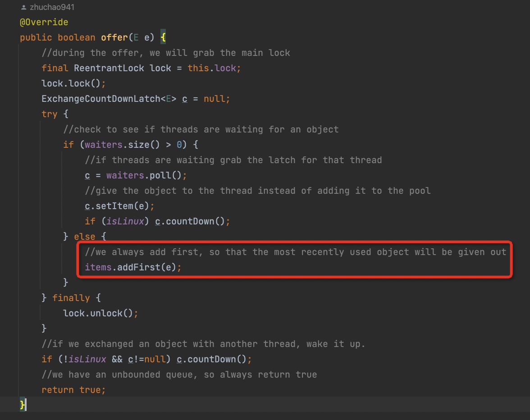Click the return true statement

(x=73, y=390)
